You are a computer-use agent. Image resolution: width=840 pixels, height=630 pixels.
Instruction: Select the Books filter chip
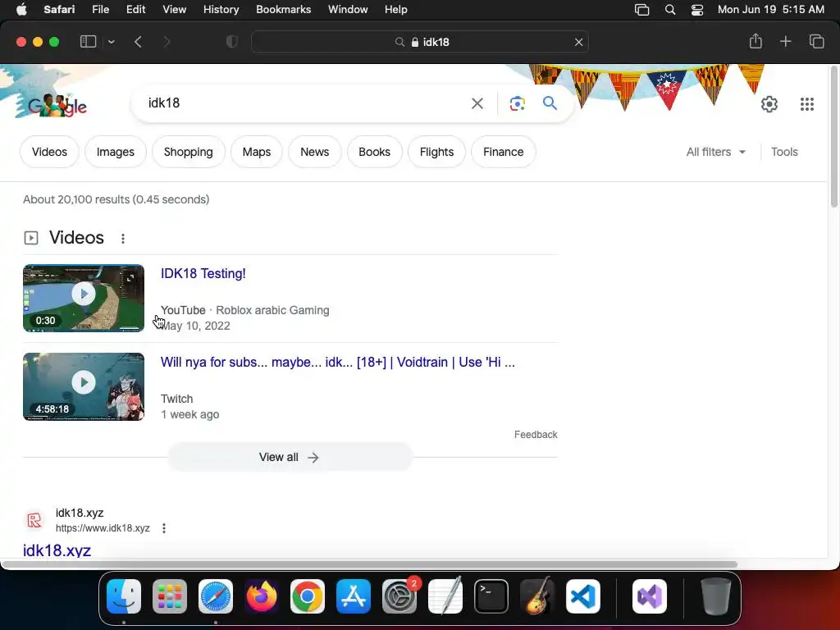(x=374, y=152)
